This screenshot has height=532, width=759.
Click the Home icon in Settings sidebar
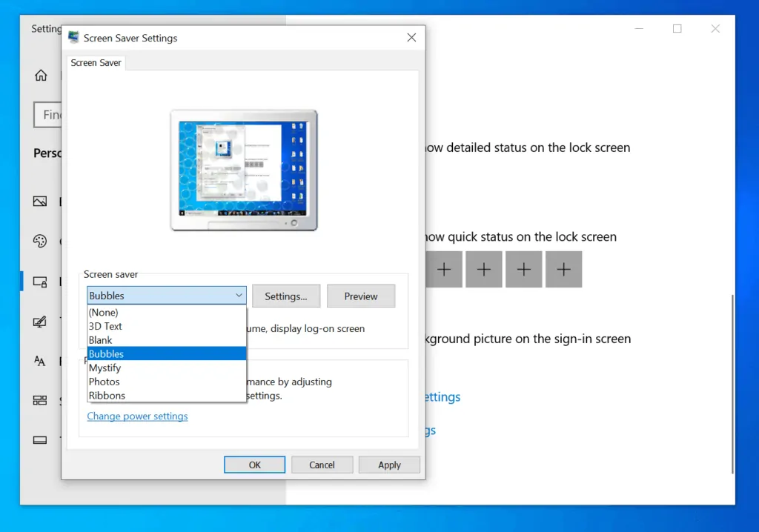(x=41, y=75)
